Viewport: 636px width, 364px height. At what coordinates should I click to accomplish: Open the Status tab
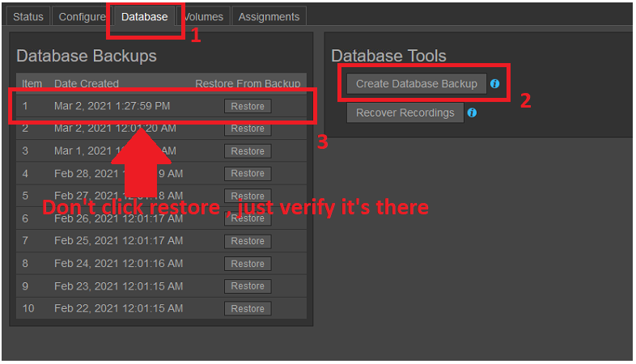click(x=28, y=16)
